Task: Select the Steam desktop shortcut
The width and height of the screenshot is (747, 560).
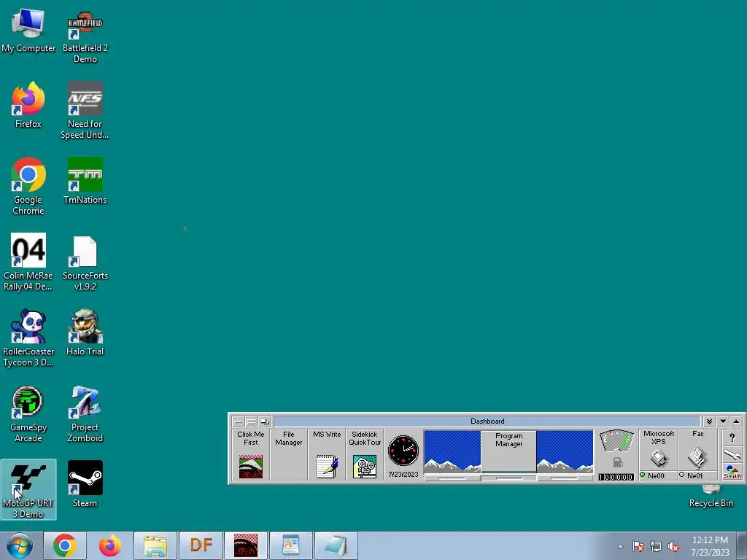Action: [85, 484]
